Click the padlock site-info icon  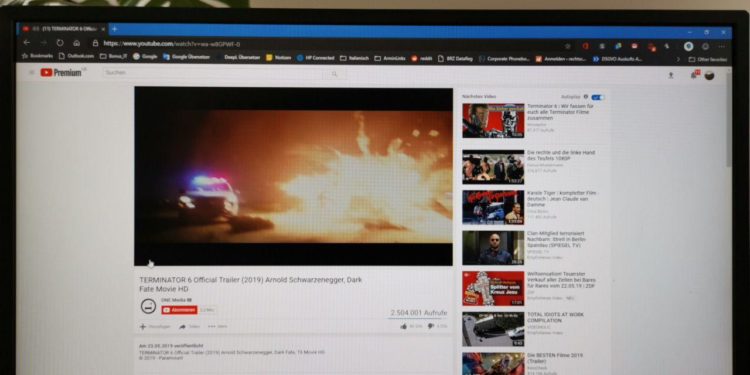[95, 44]
